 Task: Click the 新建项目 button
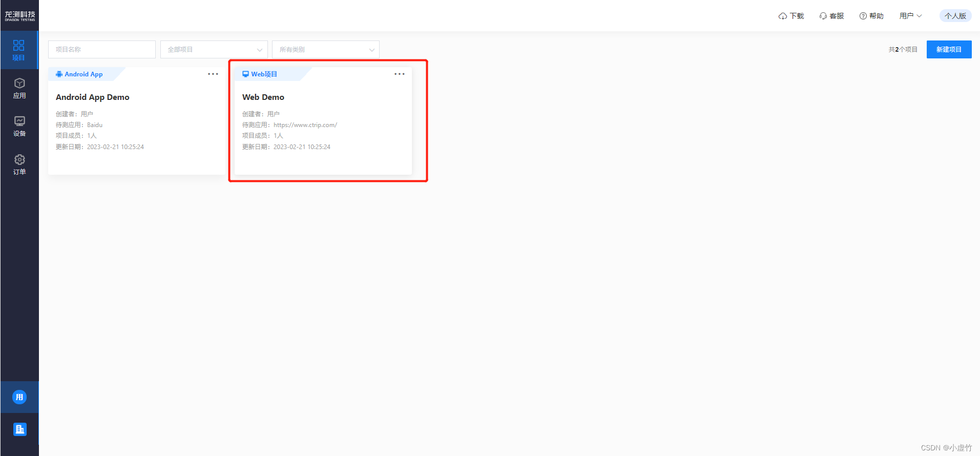[x=949, y=50]
